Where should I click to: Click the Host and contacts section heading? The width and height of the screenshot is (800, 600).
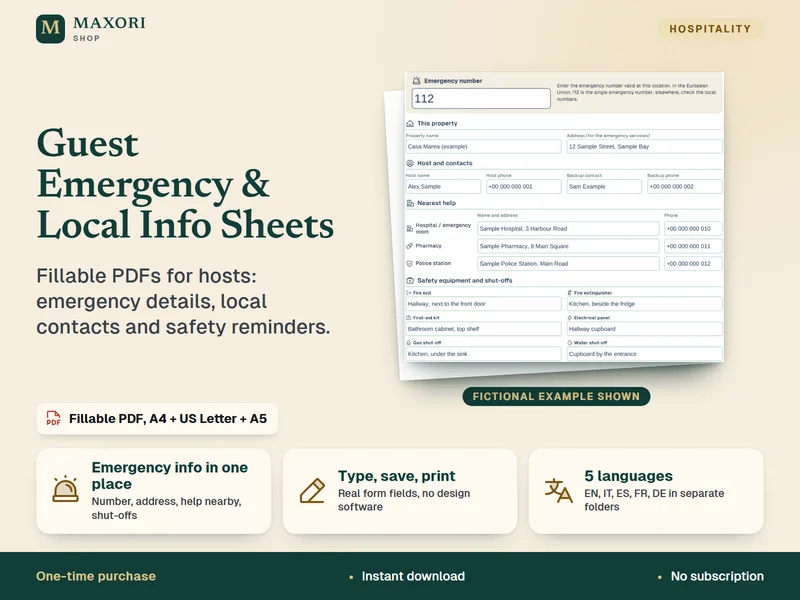pyautogui.click(x=445, y=163)
